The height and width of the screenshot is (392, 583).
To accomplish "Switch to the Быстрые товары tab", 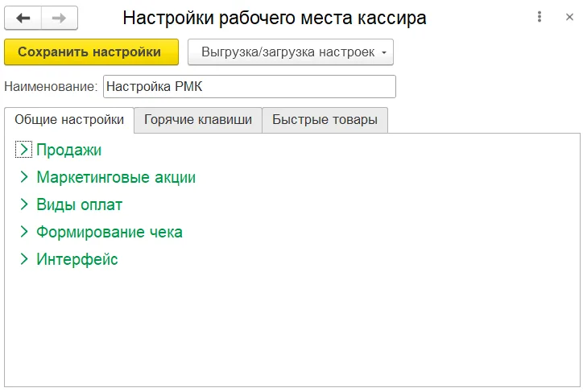I will click(x=325, y=120).
